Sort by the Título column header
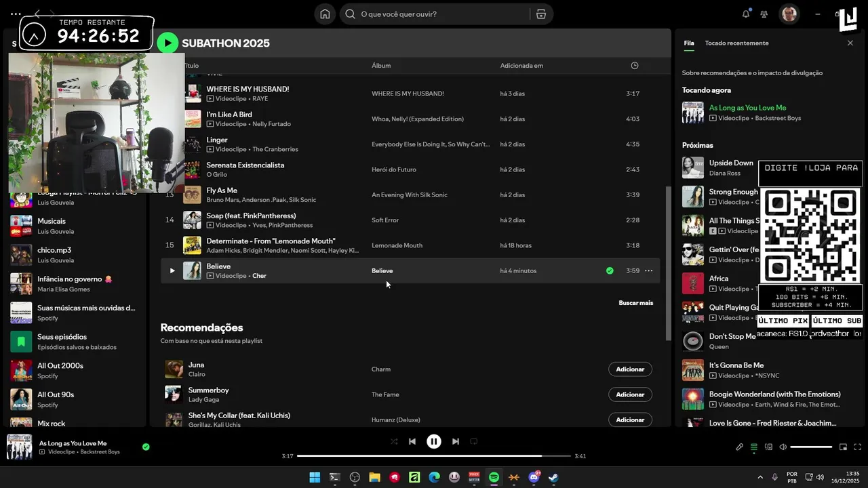This screenshot has width=868, height=488. pos(191,66)
